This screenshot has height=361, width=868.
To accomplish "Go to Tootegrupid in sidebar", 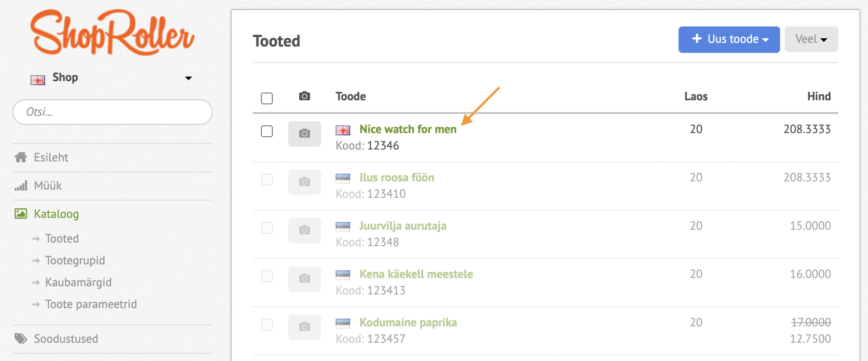I will pos(75,260).
